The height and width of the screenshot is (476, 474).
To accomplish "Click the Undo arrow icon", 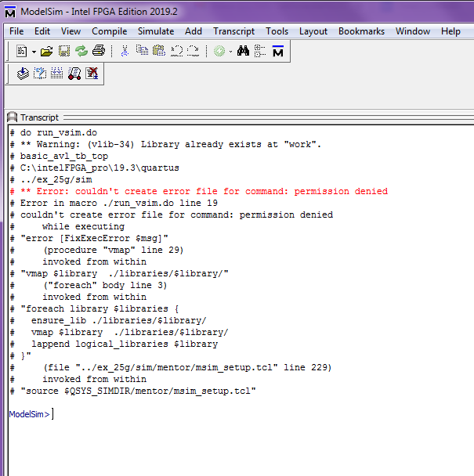I will (176, 51).
